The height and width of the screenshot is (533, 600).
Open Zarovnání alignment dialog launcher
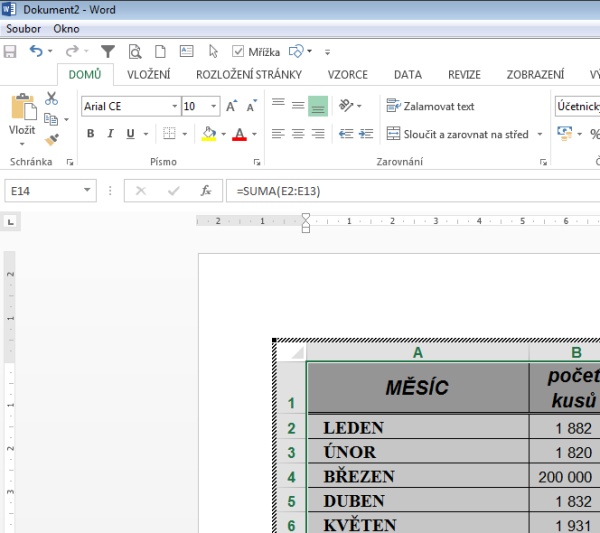pyautogui.click(x=543, y=162)
